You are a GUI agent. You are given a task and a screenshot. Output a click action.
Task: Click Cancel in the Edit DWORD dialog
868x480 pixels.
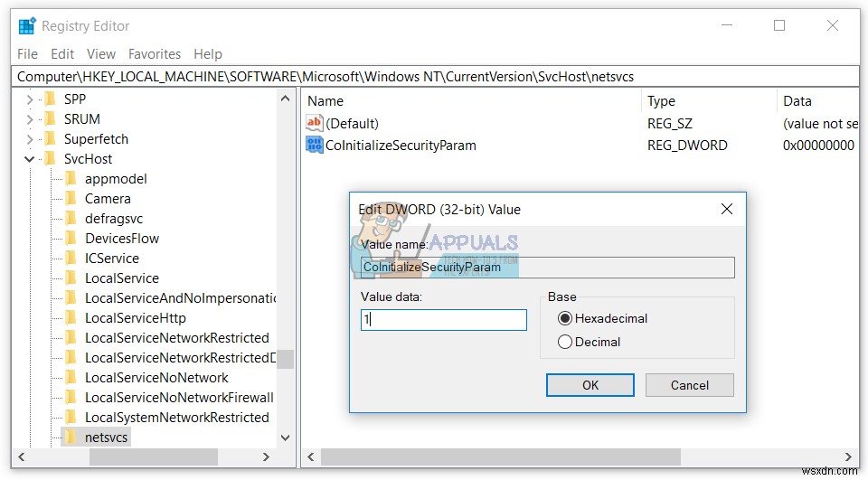690,385
